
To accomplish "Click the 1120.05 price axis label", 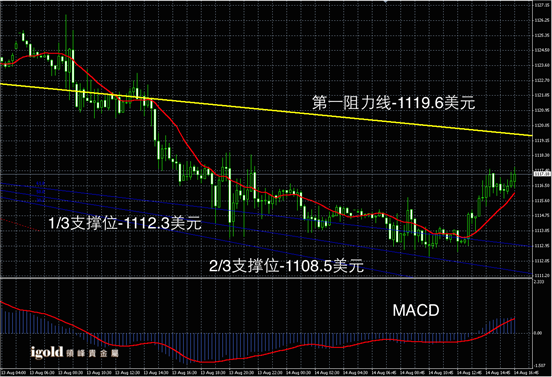I will [x=542, y=125].
